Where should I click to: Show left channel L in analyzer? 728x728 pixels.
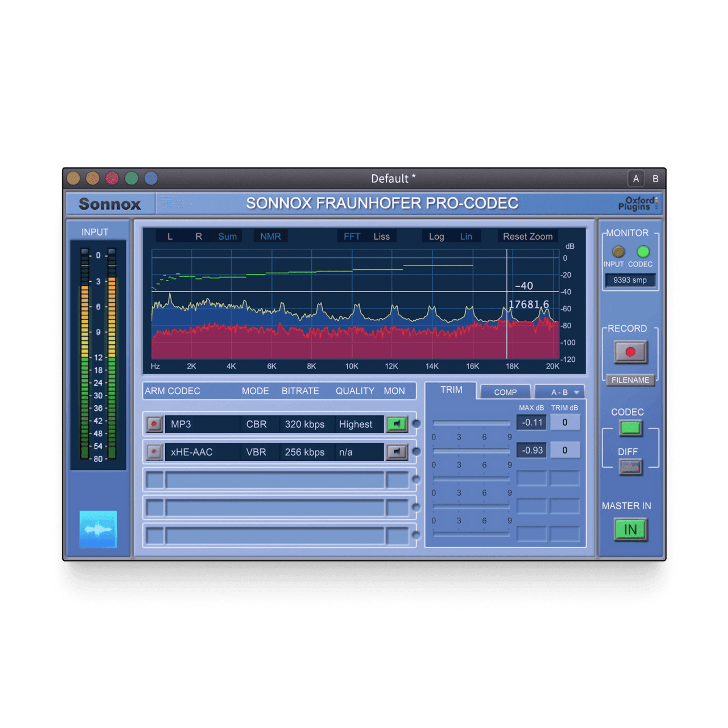point(170,236)
